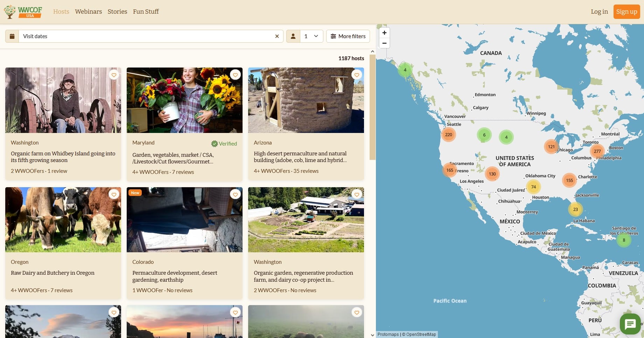Viewport: 644px width, 338px height.
Task: Click the 74 hosts cluster near Oklahoma City
Action: 533,187
